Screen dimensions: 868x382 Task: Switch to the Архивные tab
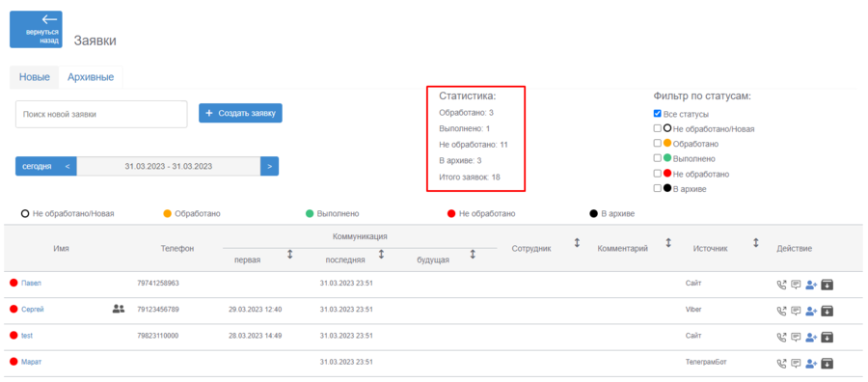tap(91, 77)
